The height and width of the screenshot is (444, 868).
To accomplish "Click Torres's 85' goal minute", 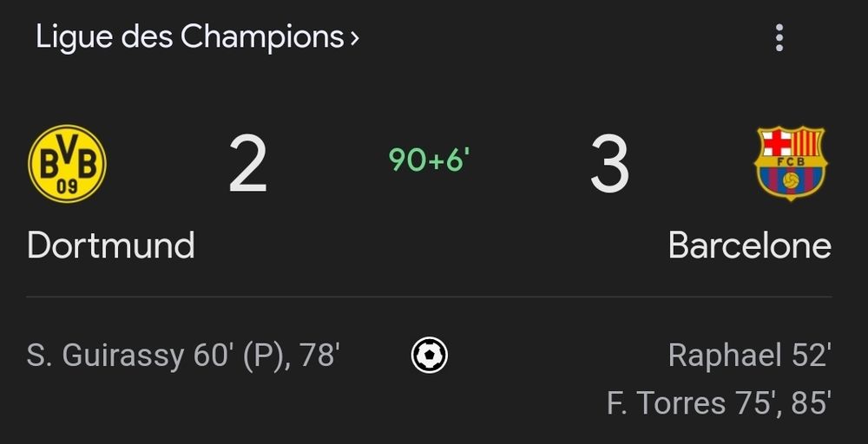I will tap(810, 403).
